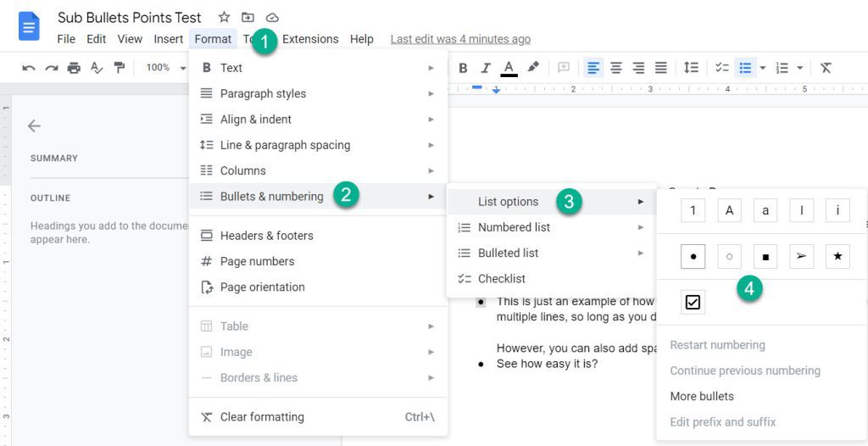Expand the Text submenu

[x=319, y=68]
